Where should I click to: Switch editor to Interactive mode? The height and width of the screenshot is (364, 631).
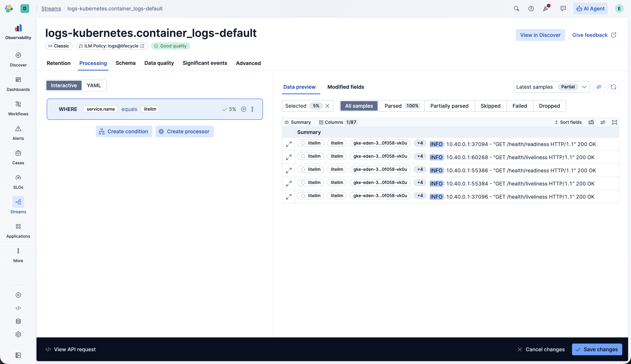(64, 85)
